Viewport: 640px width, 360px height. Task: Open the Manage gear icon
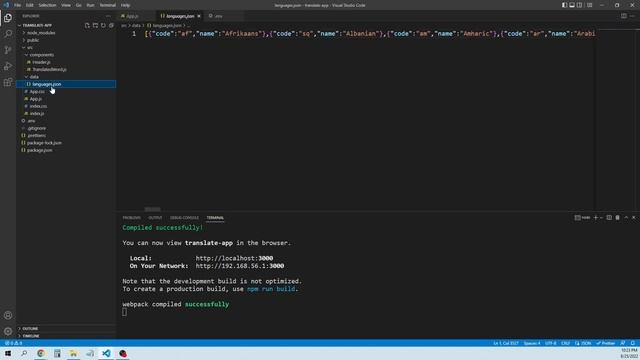8,331
